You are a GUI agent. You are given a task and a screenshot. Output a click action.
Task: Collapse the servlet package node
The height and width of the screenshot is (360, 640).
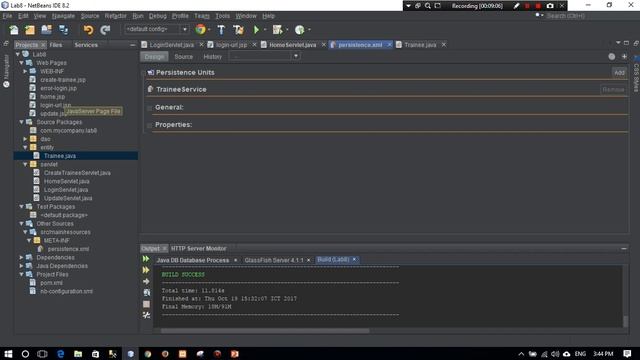[25, 164]
